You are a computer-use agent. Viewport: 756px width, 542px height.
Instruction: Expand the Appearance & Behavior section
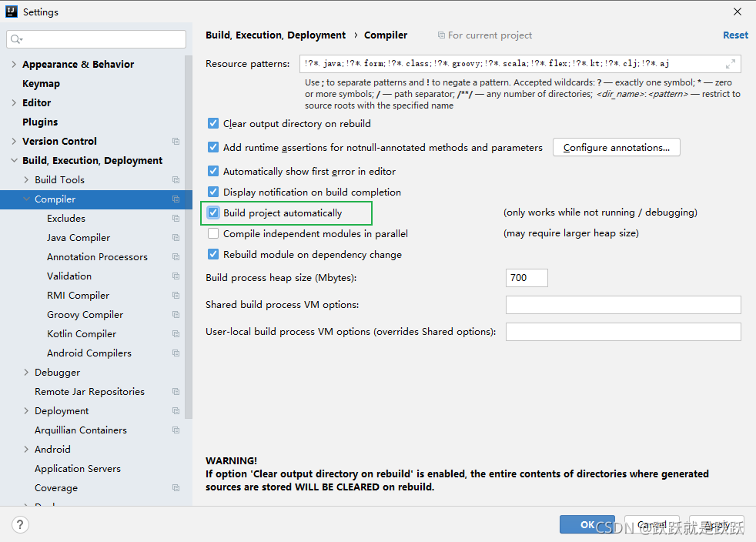[x=14, y=64]
